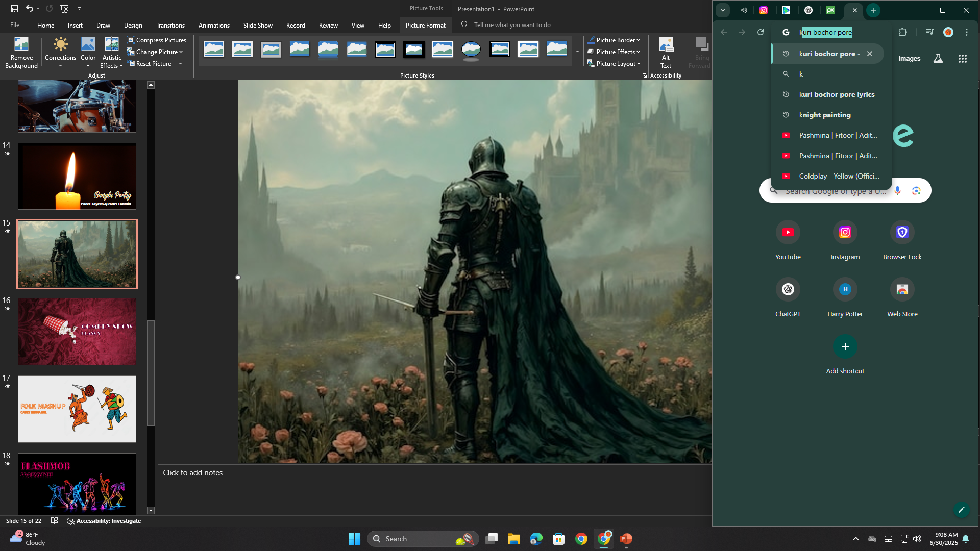Switch to the Insert tab

click(75, 25)
